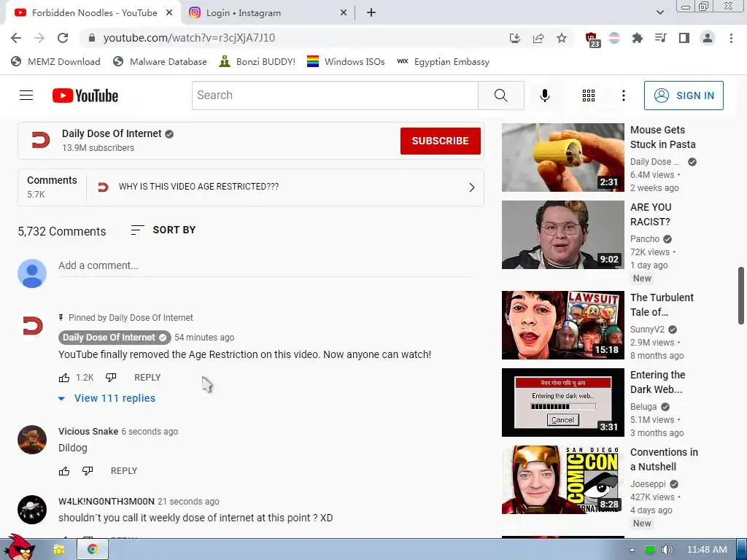Viewport: 747px width, 560px height.
Task: Show hidden system tray icons arrow
Action: pyautogui.click(x=632, y=550)
